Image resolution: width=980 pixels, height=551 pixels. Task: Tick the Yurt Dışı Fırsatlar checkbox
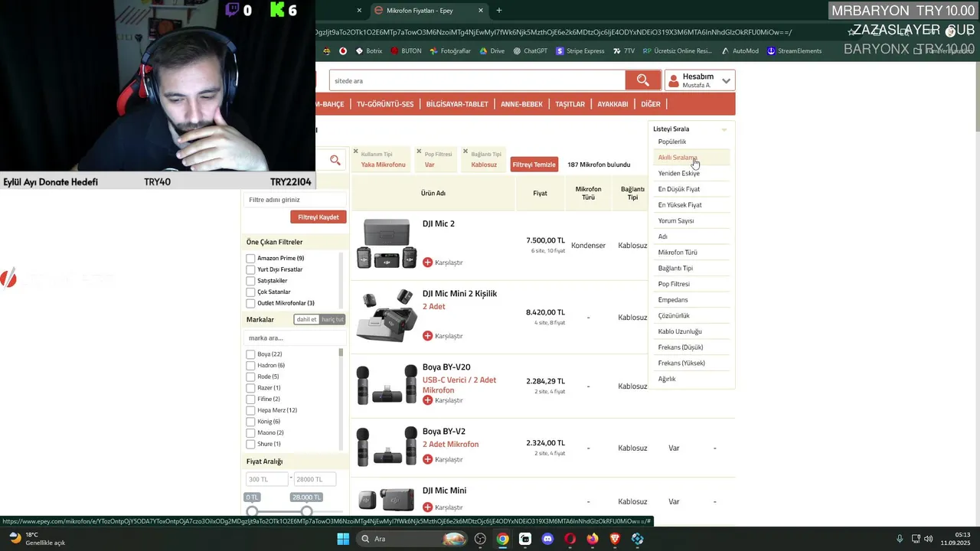coord(250,269)
